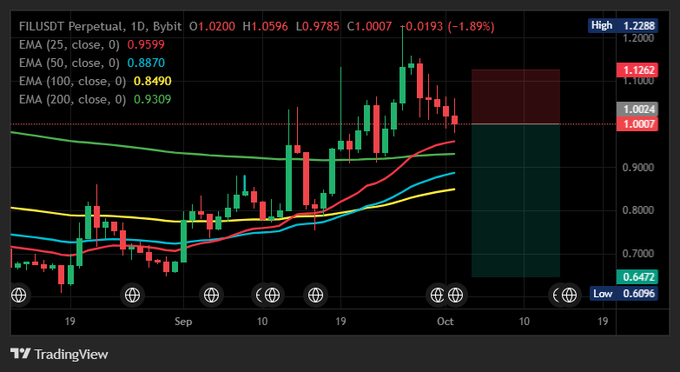Click the 0.8000 price axis tick
The image size is (680, 372).
click(638, 210)
